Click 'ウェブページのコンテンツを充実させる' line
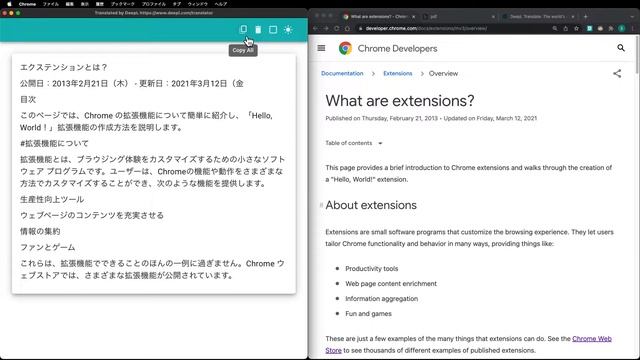Viewport: 640px width, 360px height. (92, 215)
